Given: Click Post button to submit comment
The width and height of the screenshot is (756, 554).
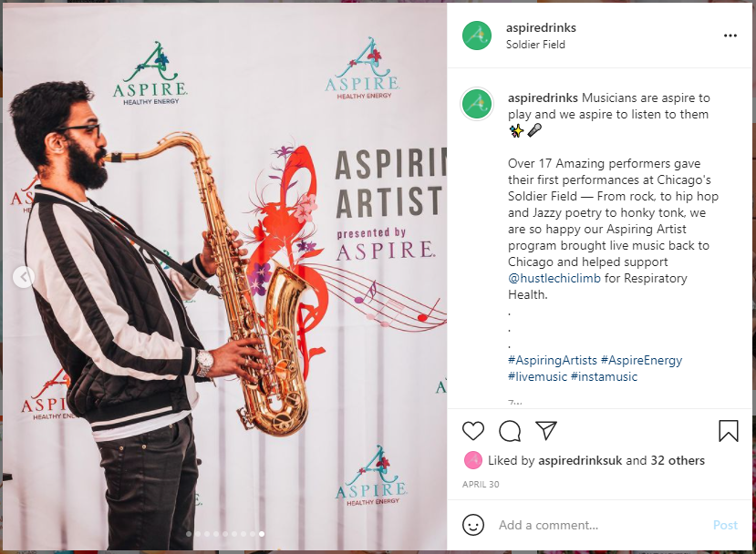Looking at the screenshot, I should click(725, 525).
